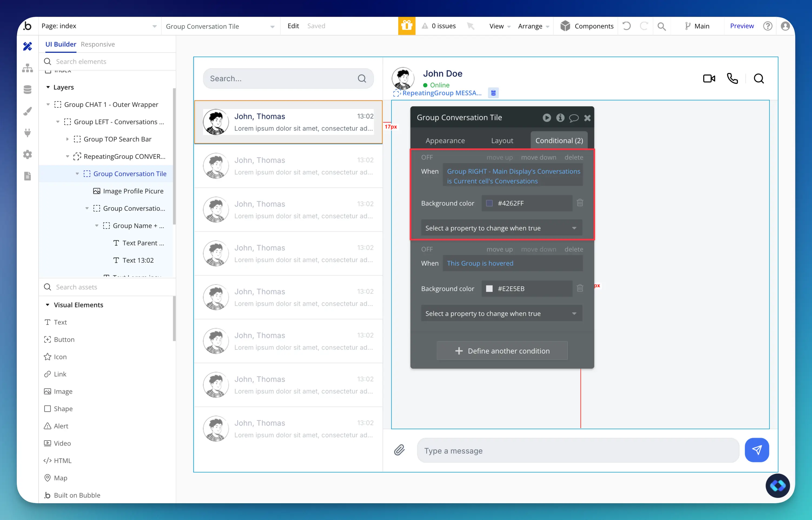The width and height of the screenshot is (812, 520).
Task: Open the Components button
Action: 586,26
